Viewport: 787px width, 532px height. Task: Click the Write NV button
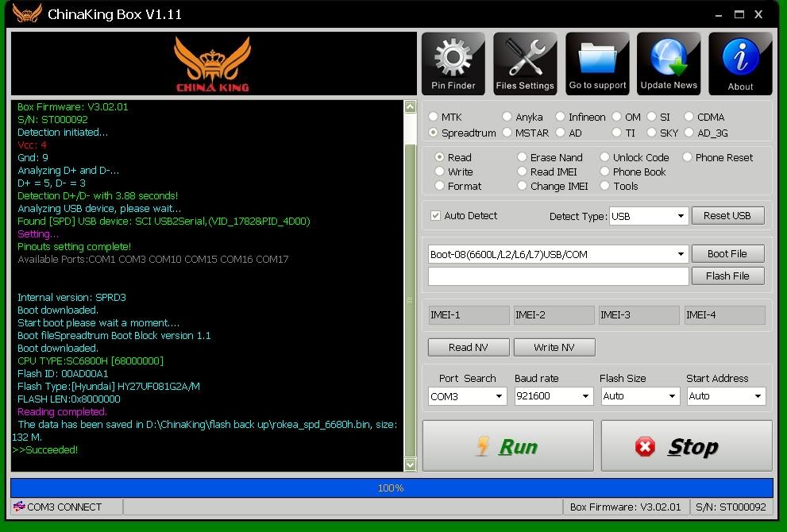(x=554, y=347)
